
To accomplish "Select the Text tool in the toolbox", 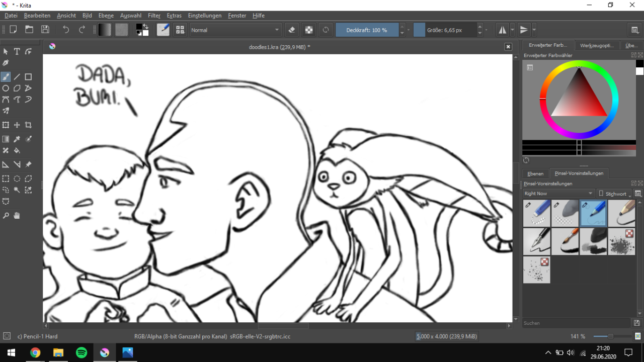I will 17,51.
